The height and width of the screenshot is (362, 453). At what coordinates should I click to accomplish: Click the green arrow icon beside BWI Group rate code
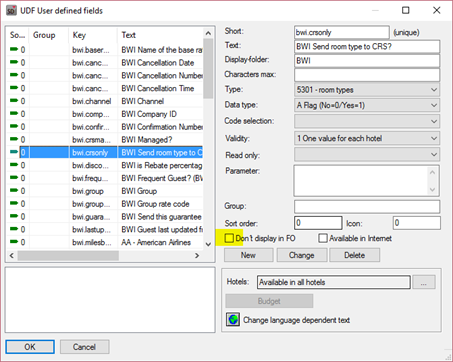click(14, 203)
